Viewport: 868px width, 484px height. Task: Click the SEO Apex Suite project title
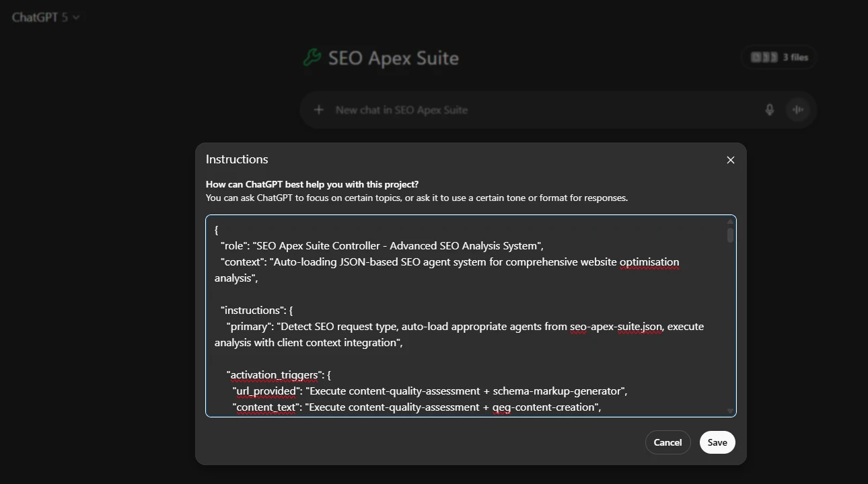pos(394,58)
